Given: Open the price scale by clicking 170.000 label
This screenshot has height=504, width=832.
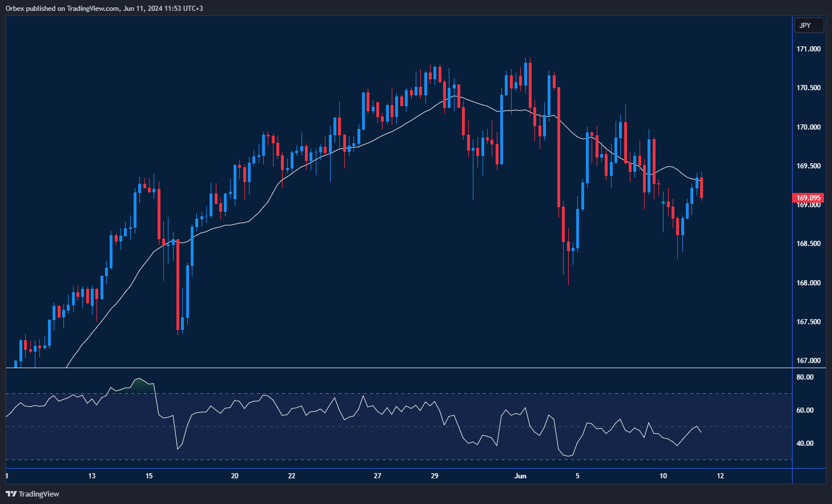Looking at the screenshot, I should [x=808, y=127].
